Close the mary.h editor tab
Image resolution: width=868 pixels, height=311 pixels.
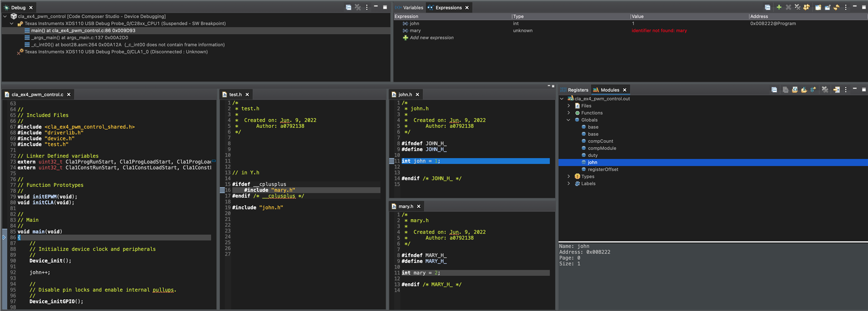(x=419, y=206)
